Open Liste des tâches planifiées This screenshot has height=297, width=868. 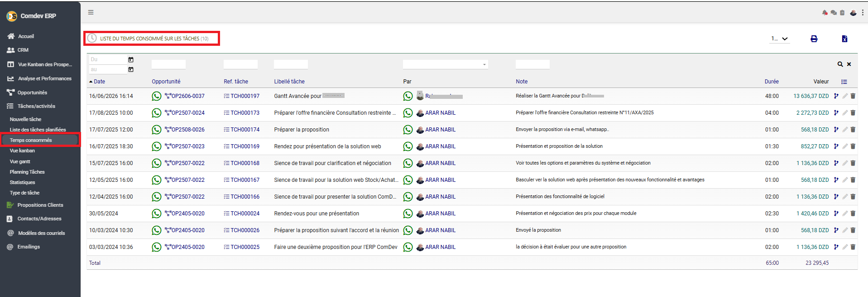click(38, 130)
